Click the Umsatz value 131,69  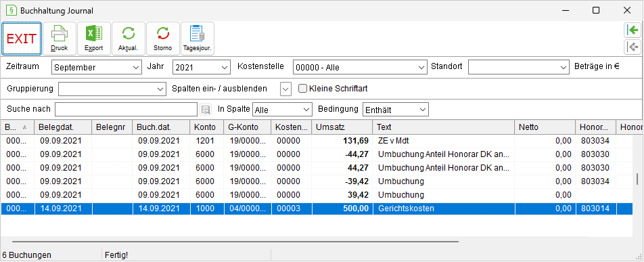tap(356, 141)
